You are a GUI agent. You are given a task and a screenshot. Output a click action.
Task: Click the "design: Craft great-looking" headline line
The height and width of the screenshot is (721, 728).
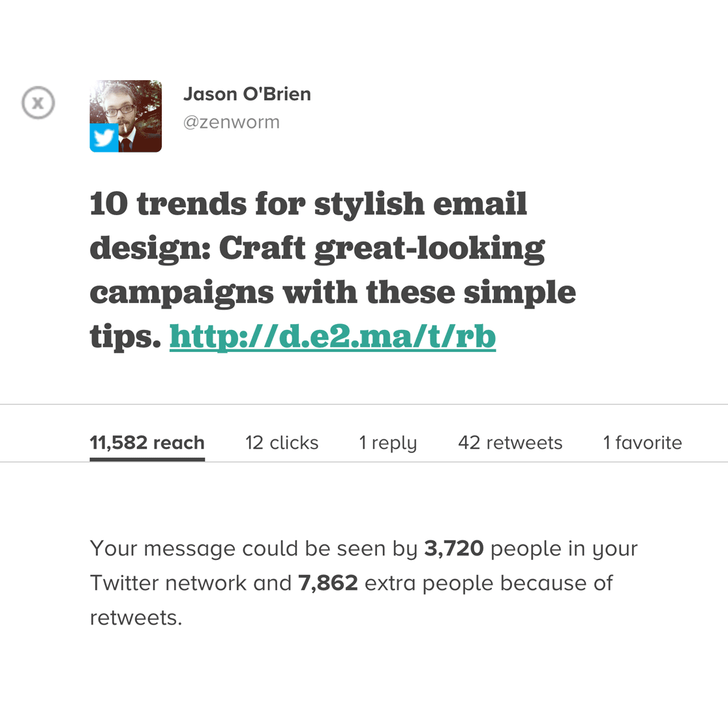[x=317, y=248]
